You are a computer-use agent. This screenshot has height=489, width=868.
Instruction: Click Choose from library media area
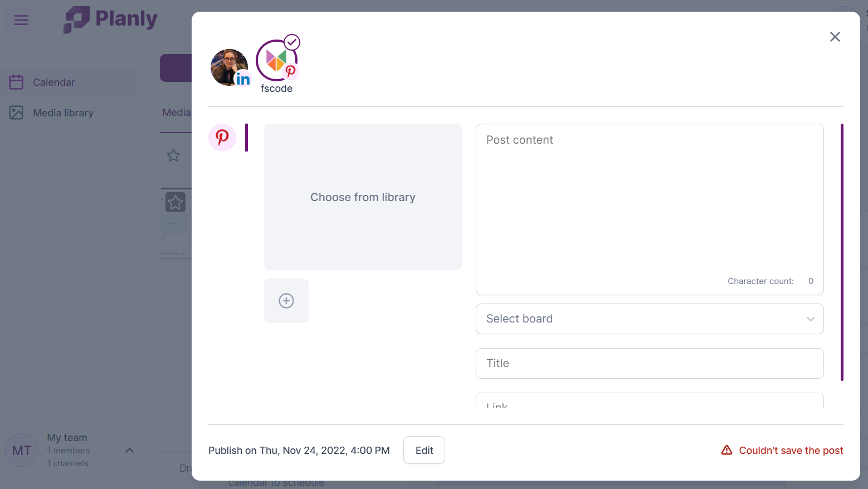(363, 197)
